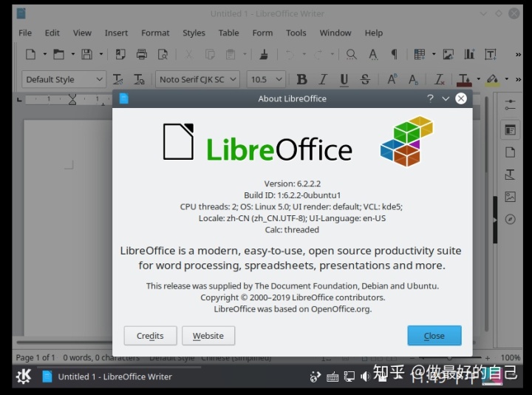Open Find and Replace magnifier icon
532x395 pixels.
pos(351,54)
